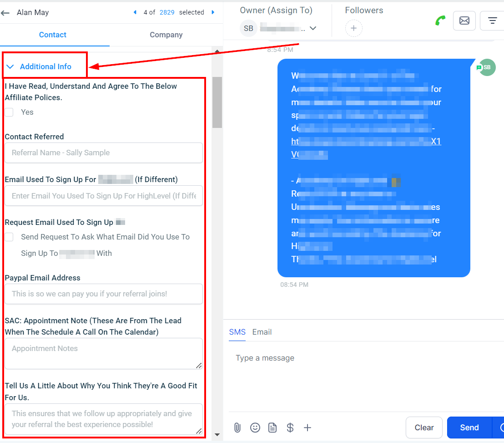The width and height of the screenshot is (504, 443).
Task: Click the Paypal Email Address field
Action: (x=104, y=294)
